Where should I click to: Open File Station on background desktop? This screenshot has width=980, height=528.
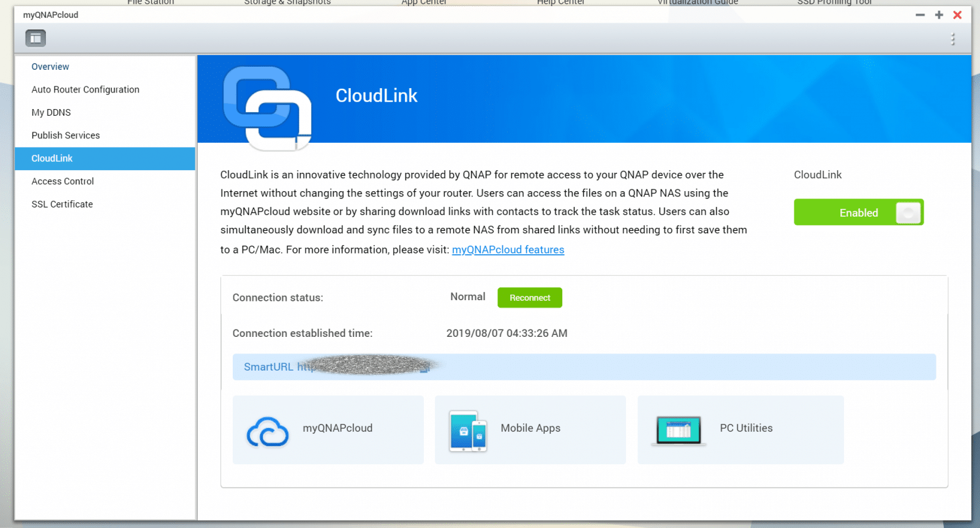tap(151, 2)
